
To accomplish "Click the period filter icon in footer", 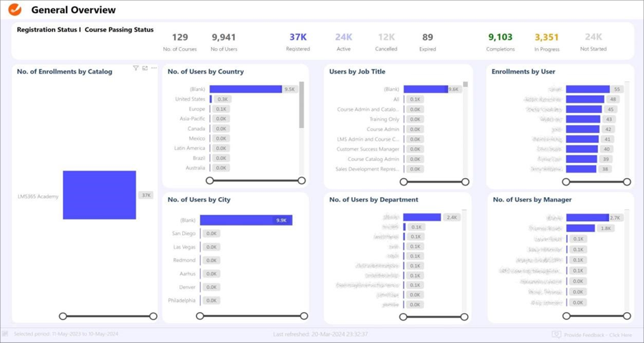I will tap(6, 335).
